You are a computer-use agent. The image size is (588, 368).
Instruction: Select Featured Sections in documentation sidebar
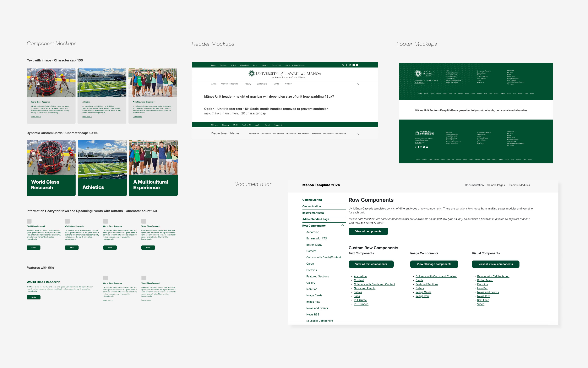(x=317, y=276)
